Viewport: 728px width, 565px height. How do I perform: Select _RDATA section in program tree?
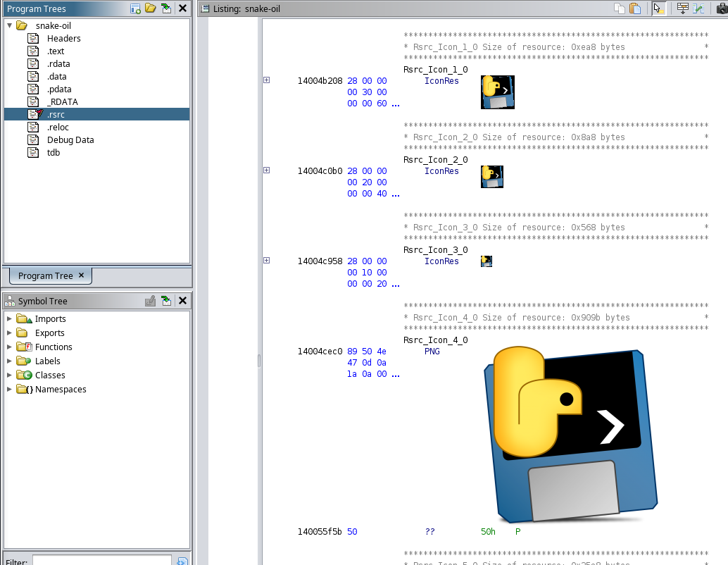point(62,101)
